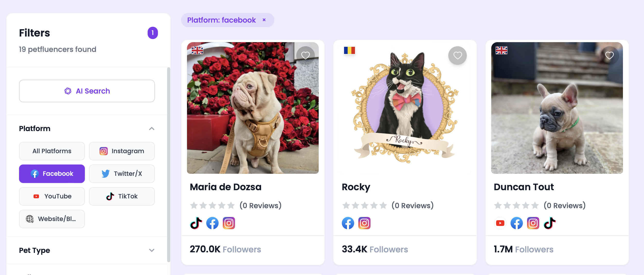Image resolution: width=644 pixels, height=275 pixels.
Task: Favorite Maria de Dozsa with heart icon
Action: pos(305,55)
